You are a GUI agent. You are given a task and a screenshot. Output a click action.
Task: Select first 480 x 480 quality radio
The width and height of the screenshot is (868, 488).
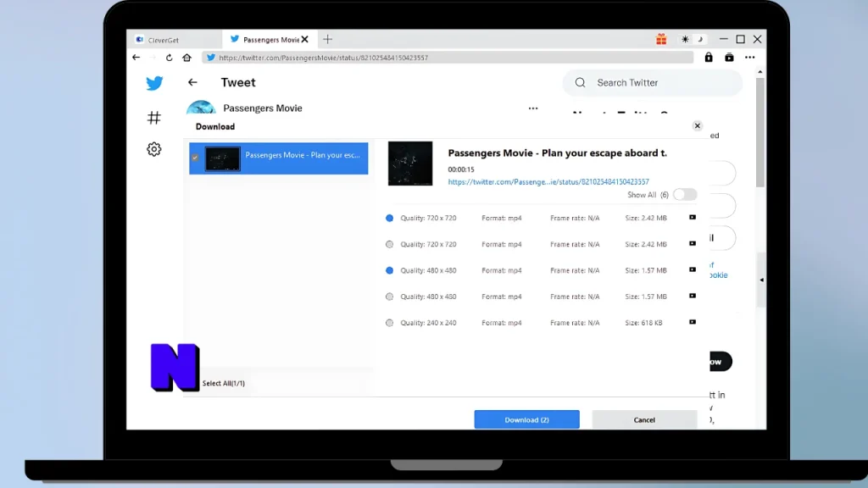[390, 270]
